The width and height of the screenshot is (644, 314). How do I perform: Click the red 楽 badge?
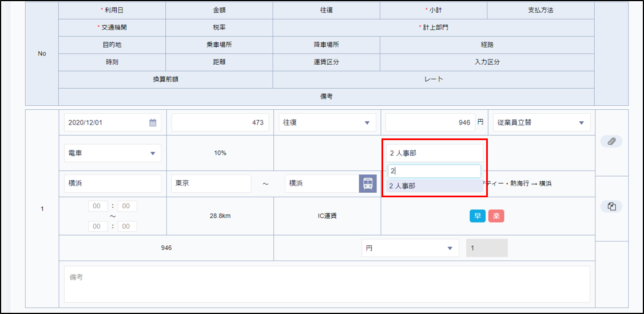496,216
